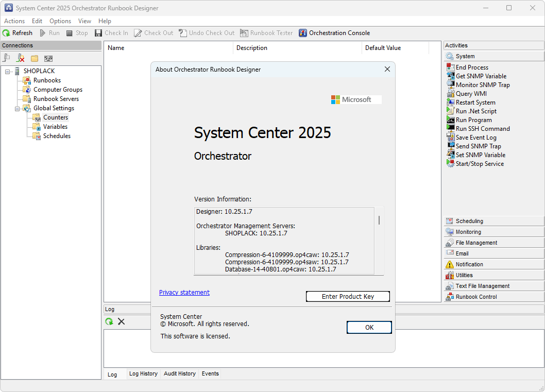Select the Run Program activity icon
The width and height of the screenshot is (545, 392).
[450, 120]
